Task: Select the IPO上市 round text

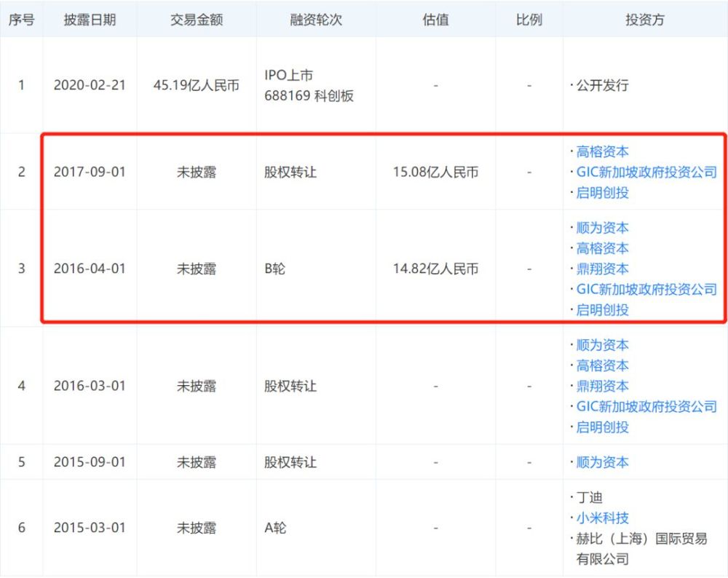Action: click(289, 75)
